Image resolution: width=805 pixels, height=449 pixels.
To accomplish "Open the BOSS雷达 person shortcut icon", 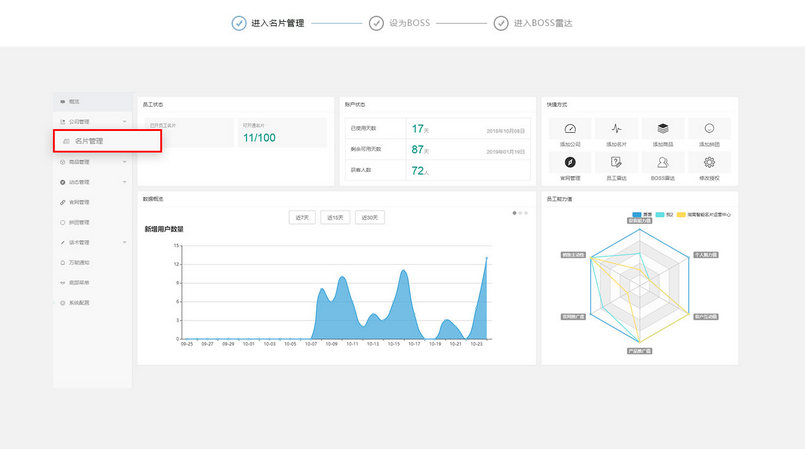I will [663, 162].
